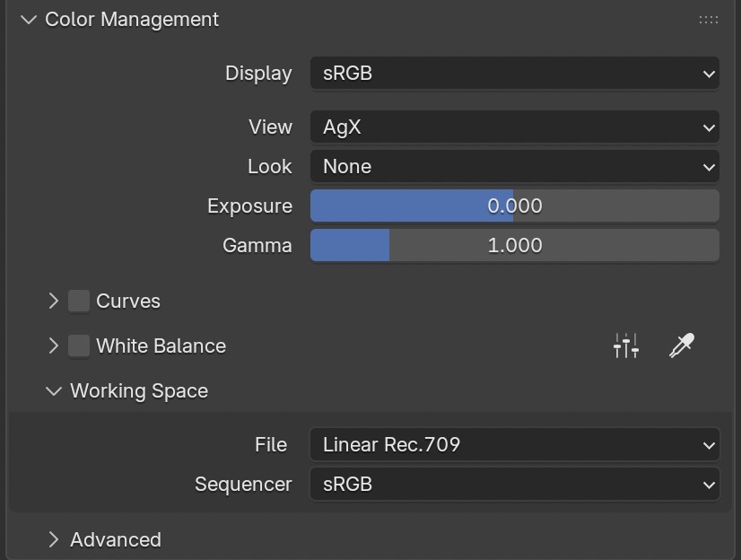Screen dimensions: 741x560
Task: Open the Display device dropdown showing sRGB
Action: [514, 74]
